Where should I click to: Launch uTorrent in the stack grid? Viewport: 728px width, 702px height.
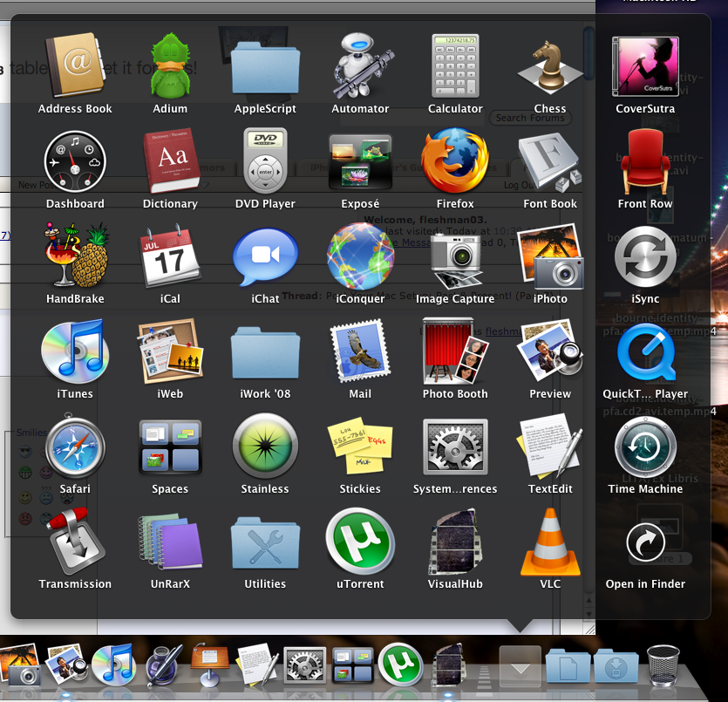(x=360, y=542)
